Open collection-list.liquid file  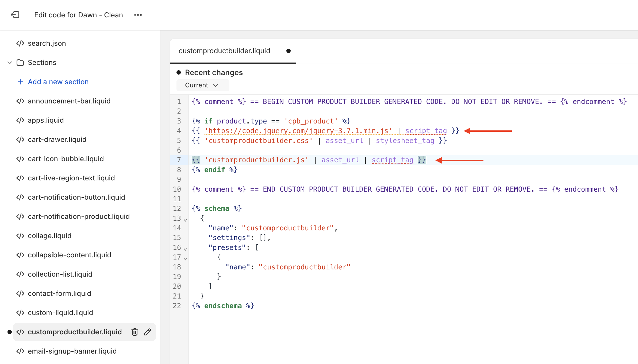60,274
